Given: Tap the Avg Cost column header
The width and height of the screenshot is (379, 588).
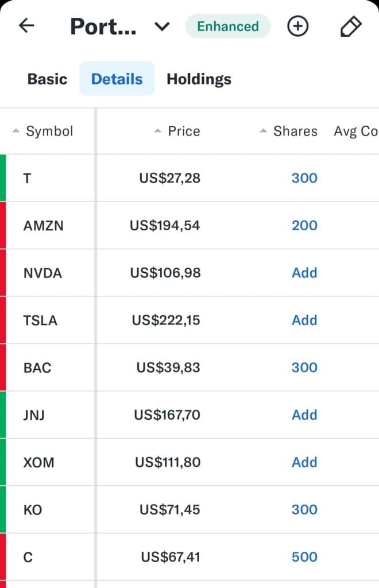Looking at the screenshot, I should [x=356, y=131].
